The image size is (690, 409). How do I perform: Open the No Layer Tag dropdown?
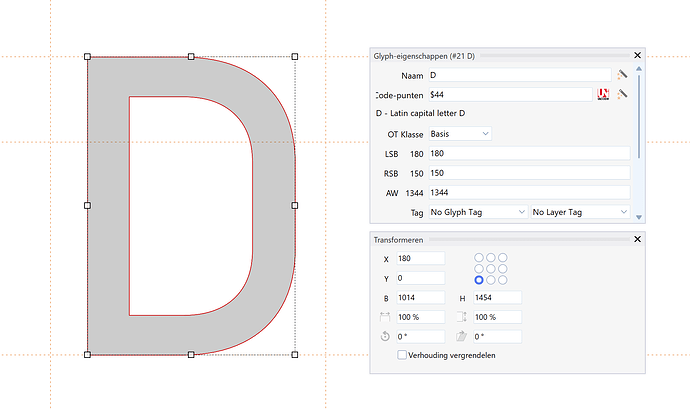click(x=580, y=212)
